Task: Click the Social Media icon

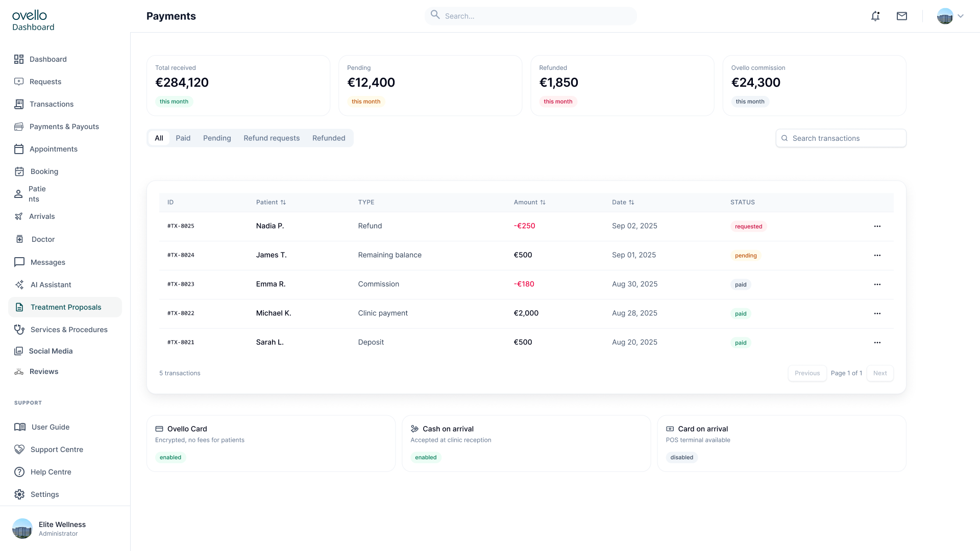Action: coord(19,351)
